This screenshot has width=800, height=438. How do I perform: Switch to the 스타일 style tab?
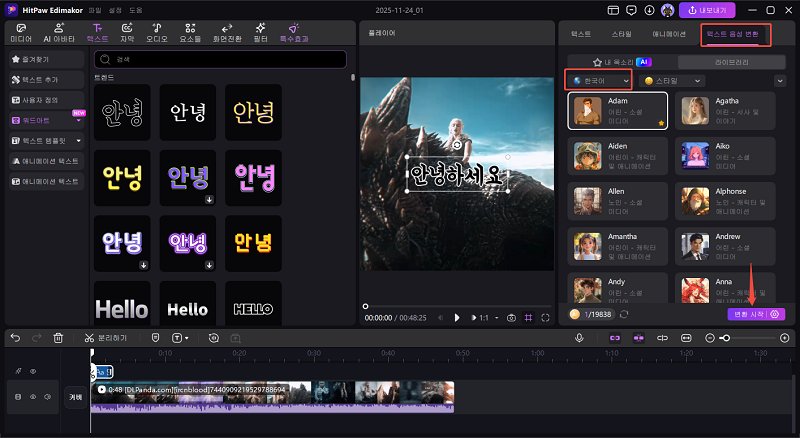621,34
